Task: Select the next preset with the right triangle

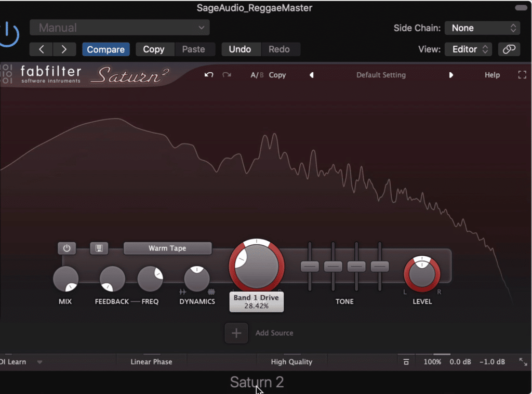Action: (x=451, y=75)
